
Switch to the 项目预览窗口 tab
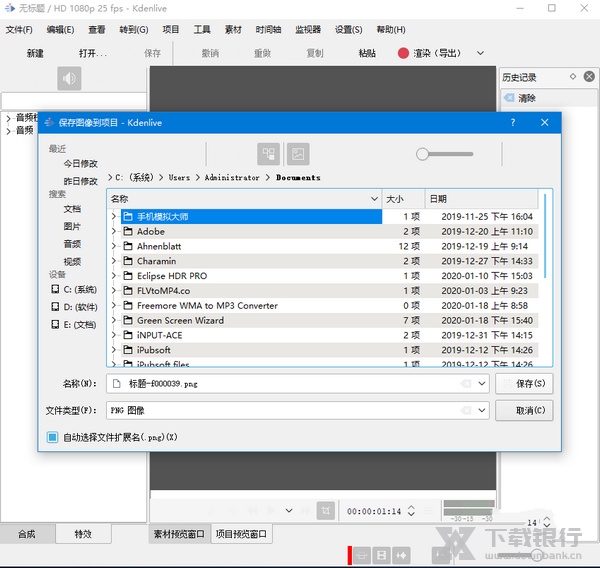(x=241, y=534)
